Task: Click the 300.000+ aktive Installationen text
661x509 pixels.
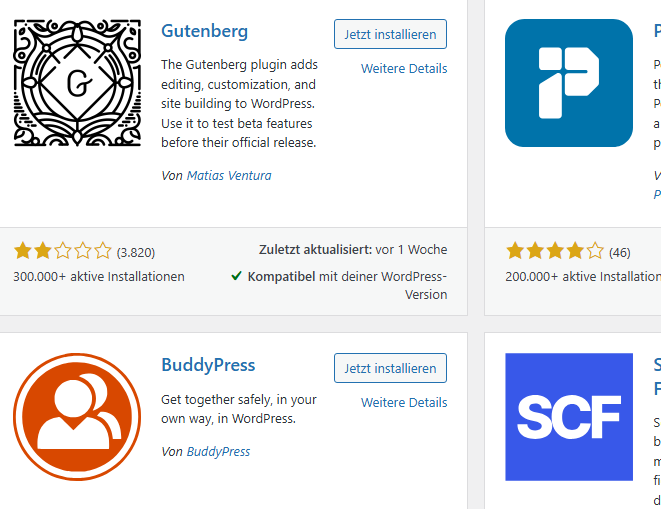Action: click(x=99, y=276)
